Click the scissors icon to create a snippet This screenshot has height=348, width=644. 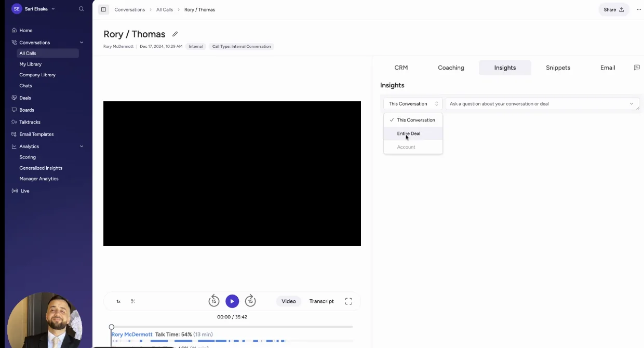click(x=133, y=301)
